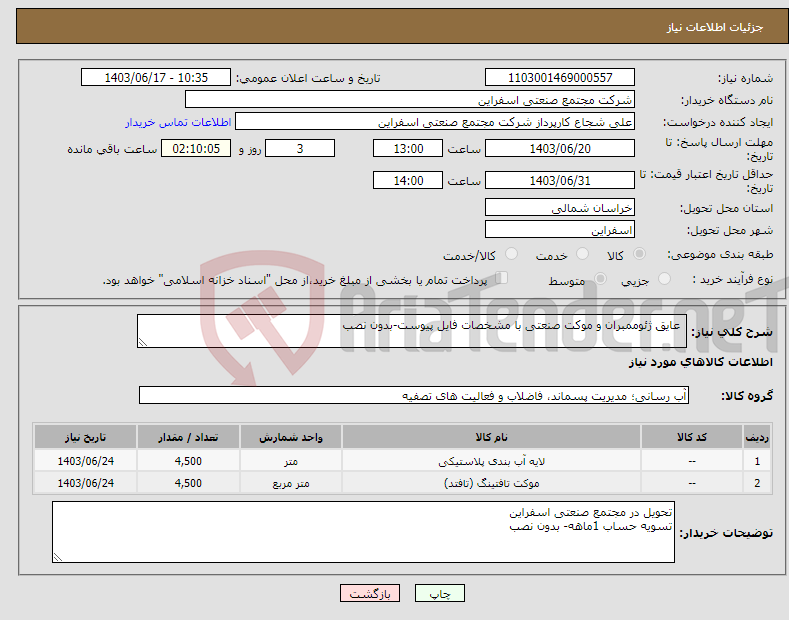Image resolution: width=789 pixels, height=620 pixels.
Task: Click the جزئیات اطلاعات نیاز page header
Action: (715, 27)
